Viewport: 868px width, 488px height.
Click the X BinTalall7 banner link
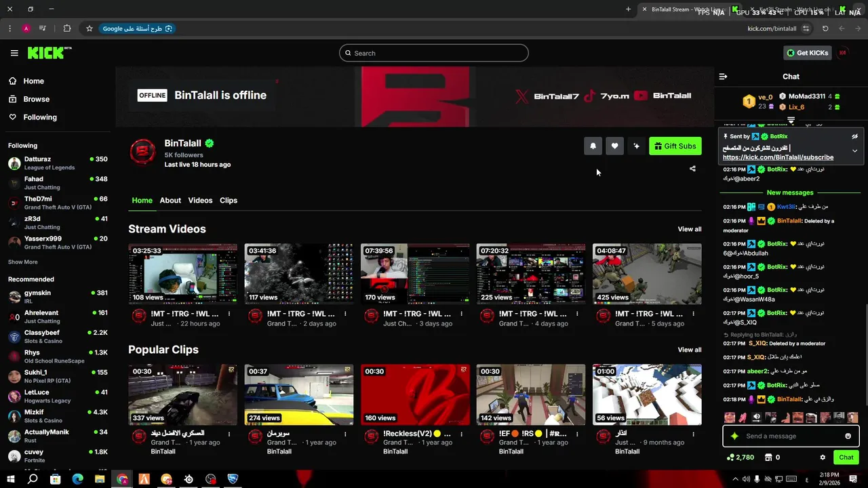pyautogui.click(x=548, y=96)
